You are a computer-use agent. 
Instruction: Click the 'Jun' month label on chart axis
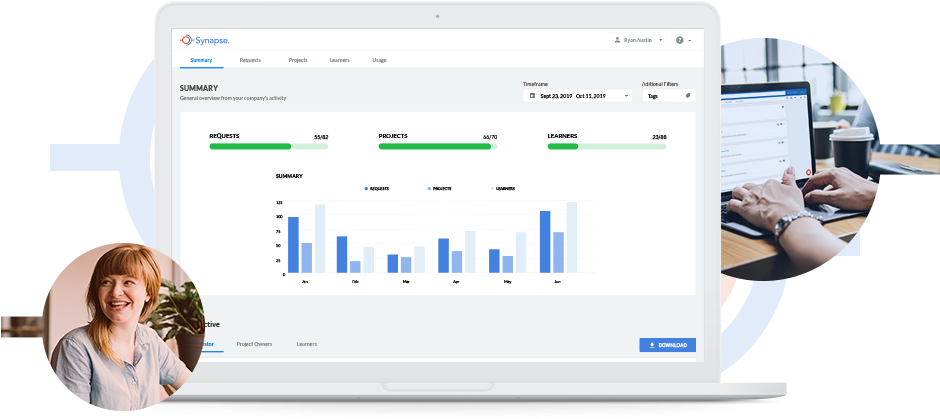[x=558, y=281]
